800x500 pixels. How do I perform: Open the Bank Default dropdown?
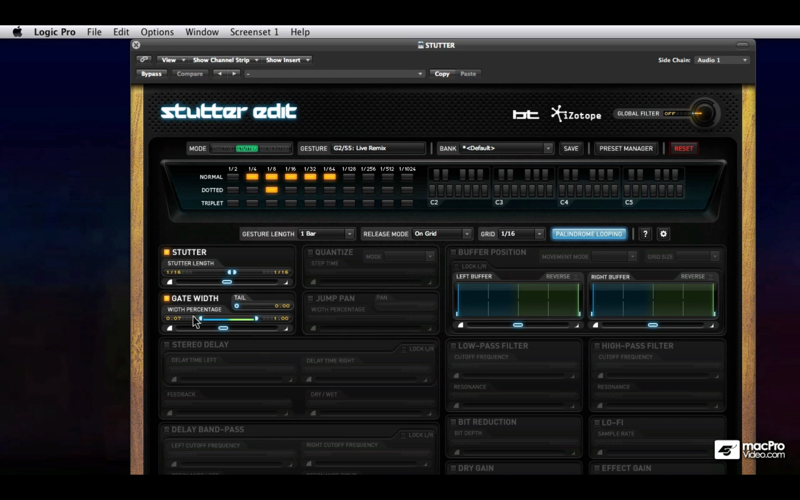coord(506,148)
